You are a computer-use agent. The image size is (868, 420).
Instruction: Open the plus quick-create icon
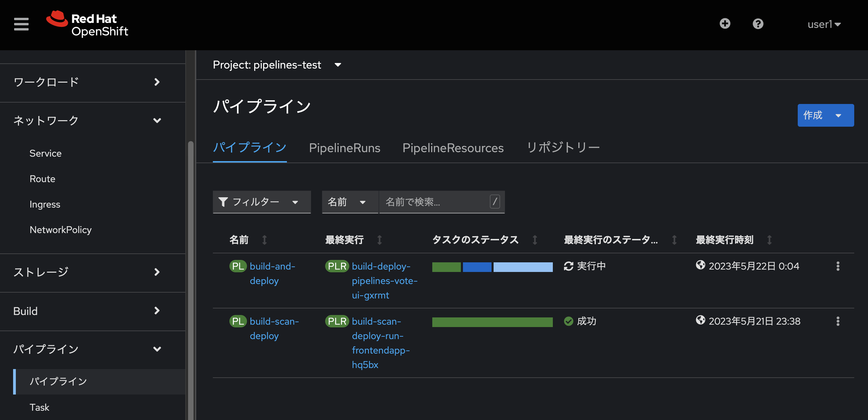pyautogui.click(x=725, y=24)
